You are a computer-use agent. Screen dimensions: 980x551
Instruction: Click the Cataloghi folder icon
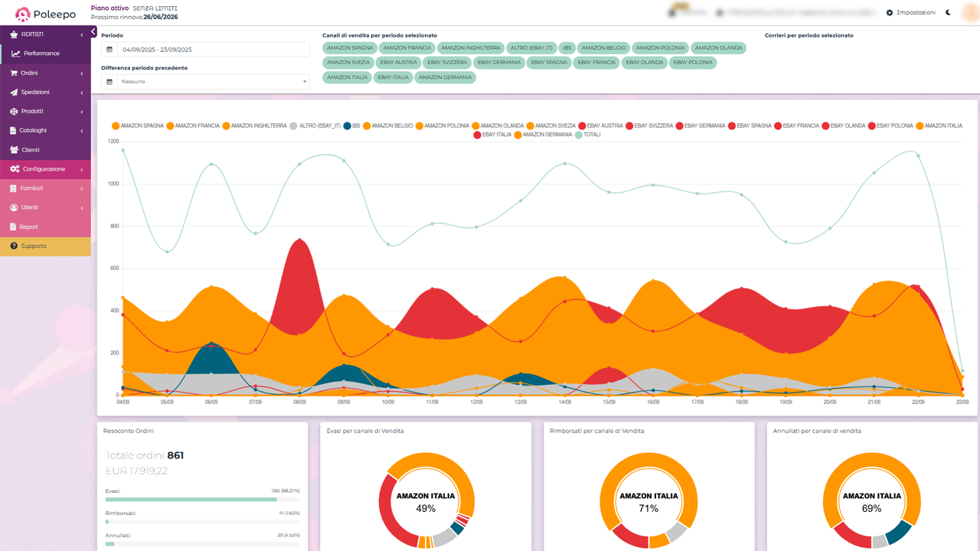[14, 130]
